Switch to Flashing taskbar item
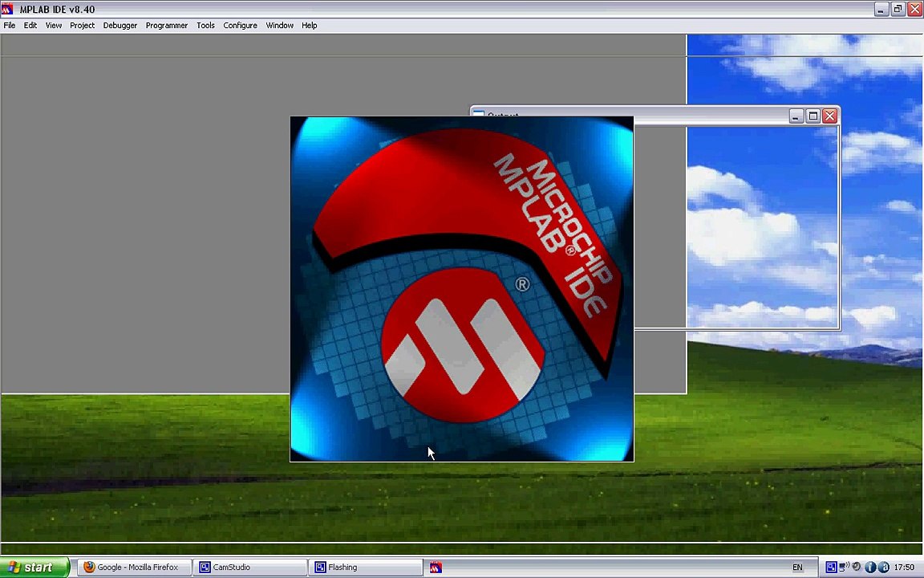Image resolution: width=924 pixels, height=578 pixels. tap(366, 567)
